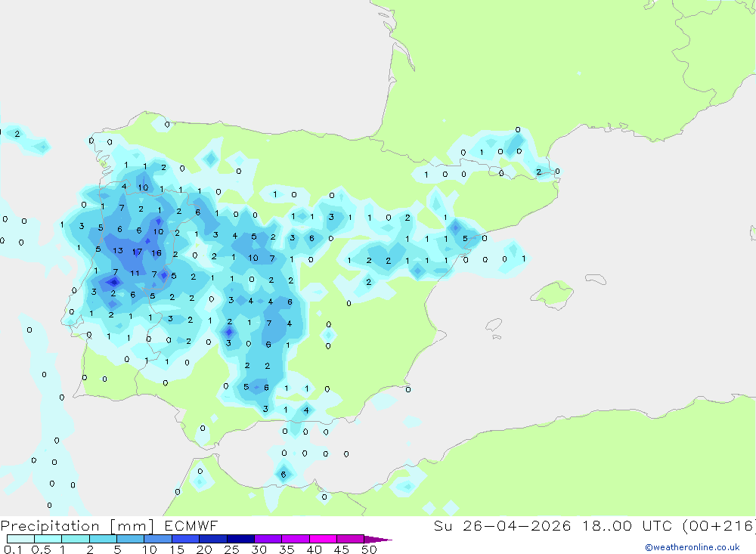
Task: Click the 'Precipitation [mm]' title text
Action: tap(77, 525)
